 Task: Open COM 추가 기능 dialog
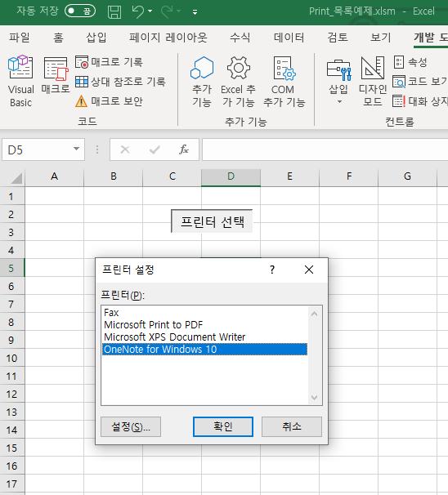284,82
